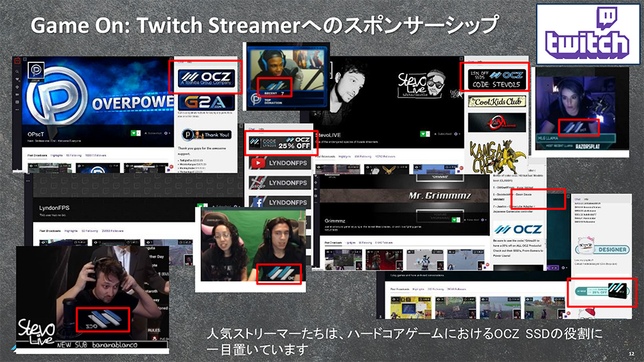
Task: Open the OPscT channel avatar
Action: pyautogui.click(x=36, y=70)
